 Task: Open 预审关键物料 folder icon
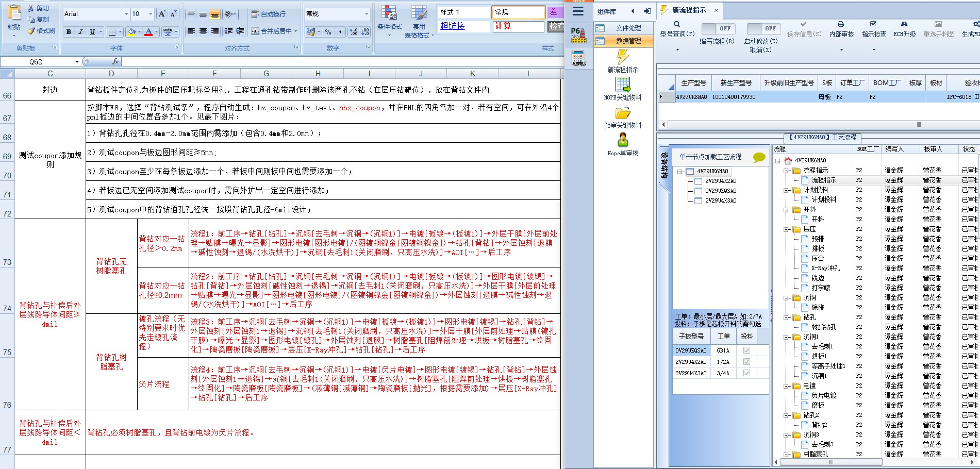[623, 113]
